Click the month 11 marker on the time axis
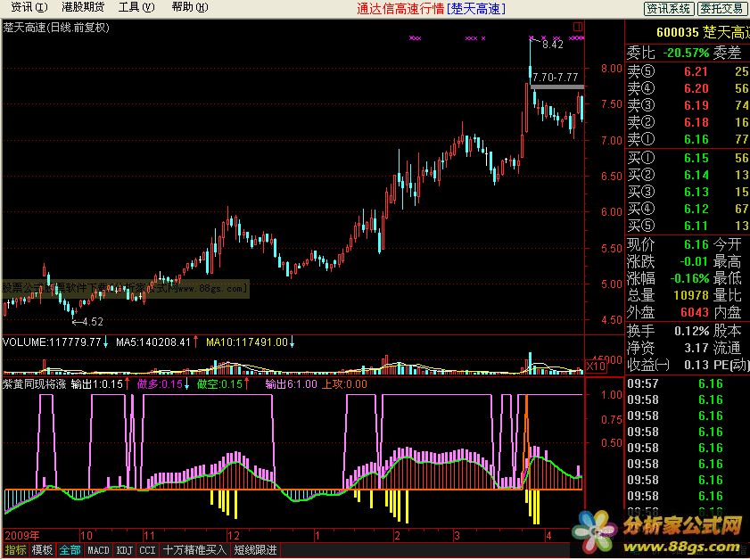 [x=149, y=535]
